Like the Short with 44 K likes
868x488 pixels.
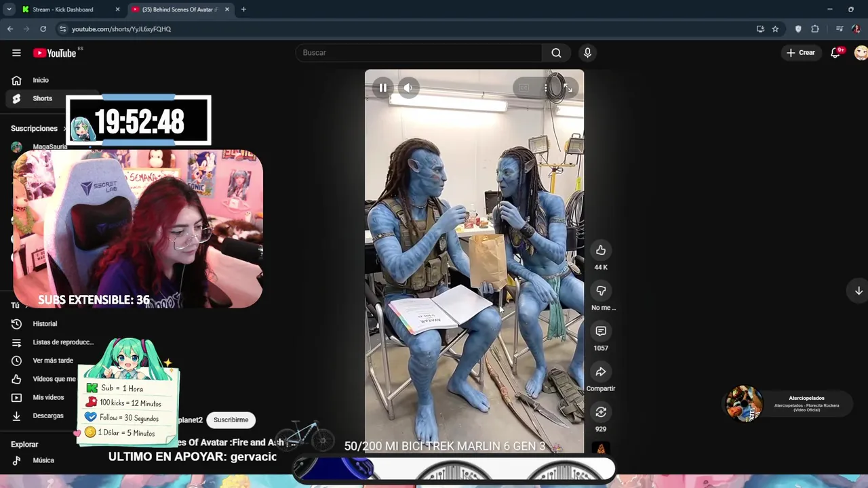(x=601, y=250)
